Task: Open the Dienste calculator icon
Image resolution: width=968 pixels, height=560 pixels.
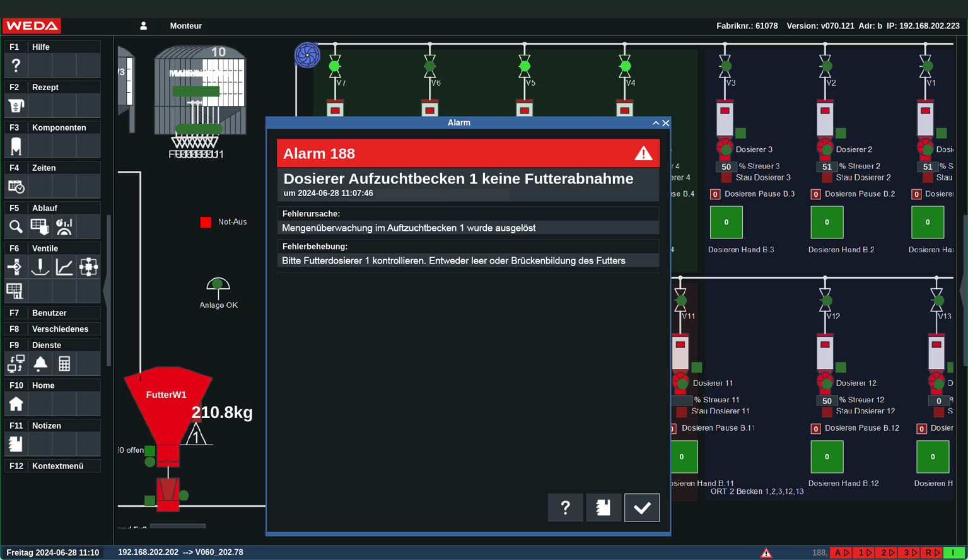Action: (64, 363)
